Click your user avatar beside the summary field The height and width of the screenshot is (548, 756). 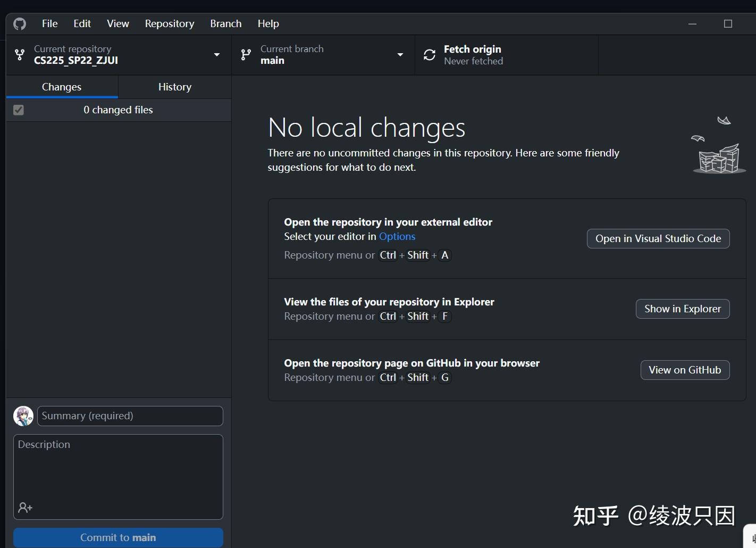[23, 416]
